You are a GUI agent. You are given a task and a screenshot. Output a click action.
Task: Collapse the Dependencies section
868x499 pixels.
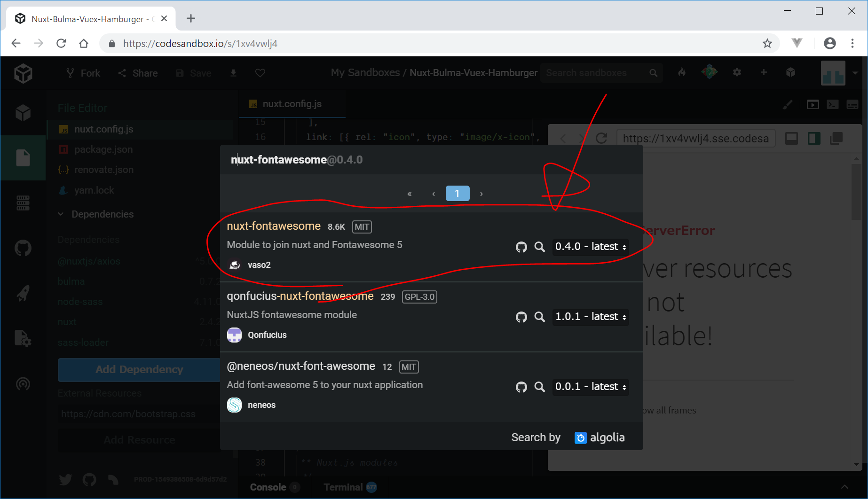(x=61, y=214)
